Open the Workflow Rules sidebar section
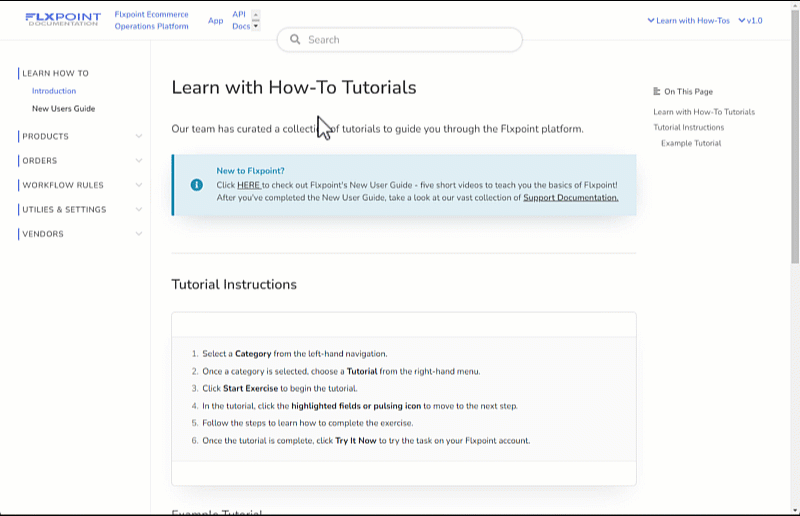This screenshot has width=800, height=516. click(63, 185)
